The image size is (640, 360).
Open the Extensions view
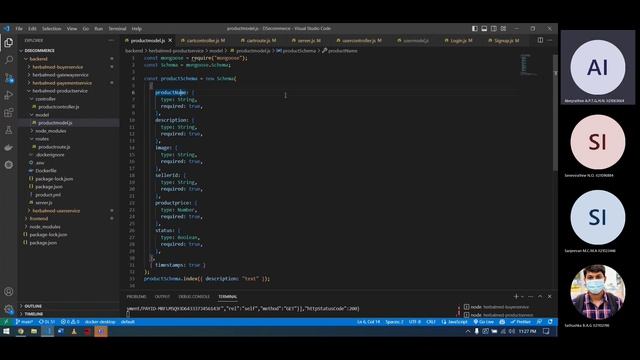[9, 113]
